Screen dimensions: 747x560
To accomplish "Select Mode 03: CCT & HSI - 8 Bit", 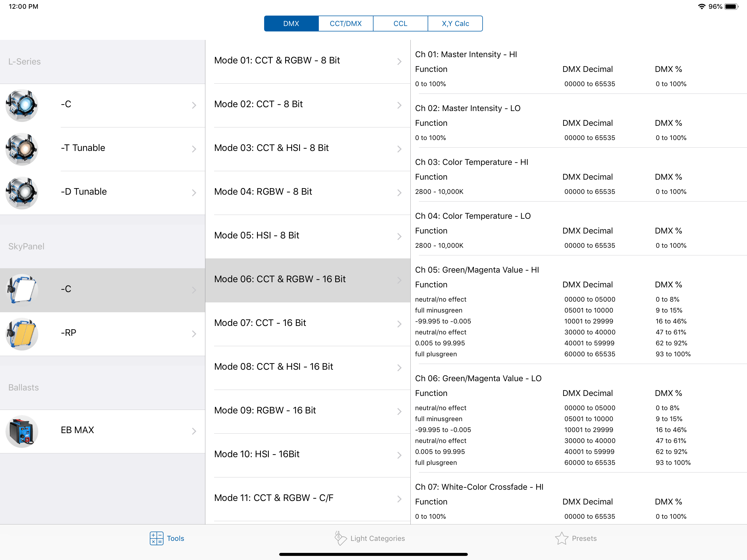I will coord(271,148).
